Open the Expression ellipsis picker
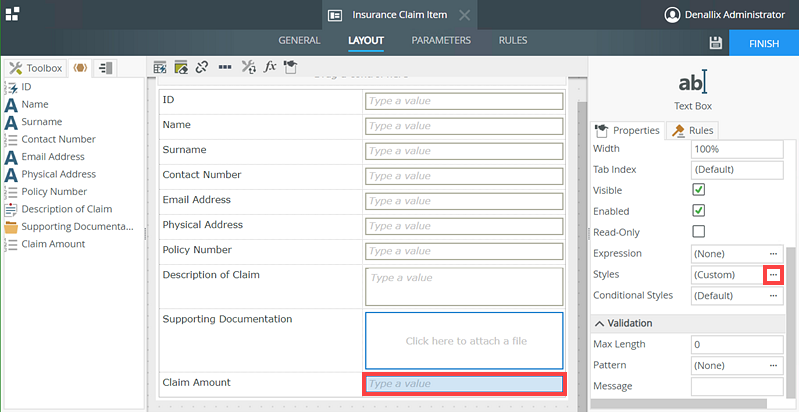The height and width of the screenshot is (412, 800). [x=772, y=253]
